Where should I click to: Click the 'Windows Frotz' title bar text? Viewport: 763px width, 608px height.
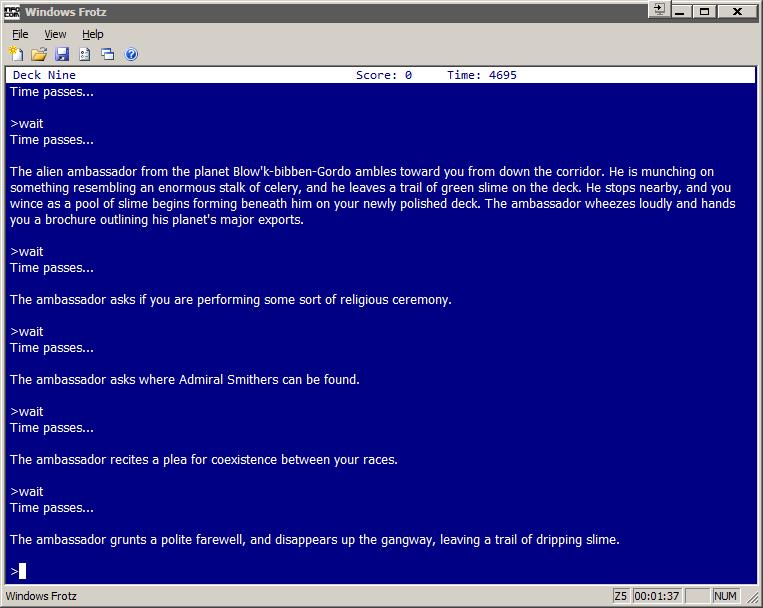[x=66, y=12]
